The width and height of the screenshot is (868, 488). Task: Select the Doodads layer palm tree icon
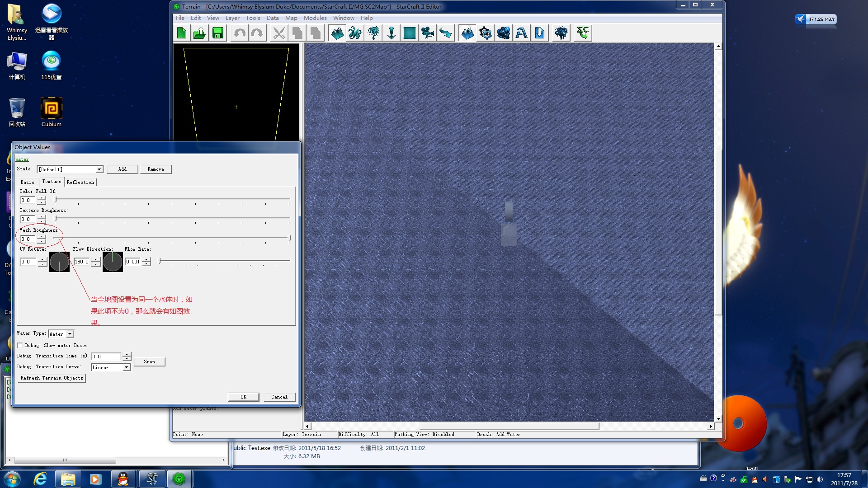tap(373, 33)
